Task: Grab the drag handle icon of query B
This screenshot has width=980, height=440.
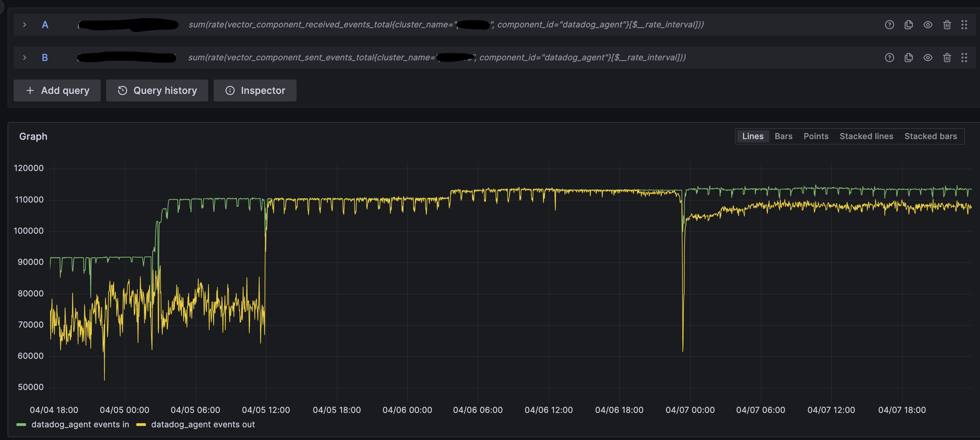Action: (x=965, y=58)
